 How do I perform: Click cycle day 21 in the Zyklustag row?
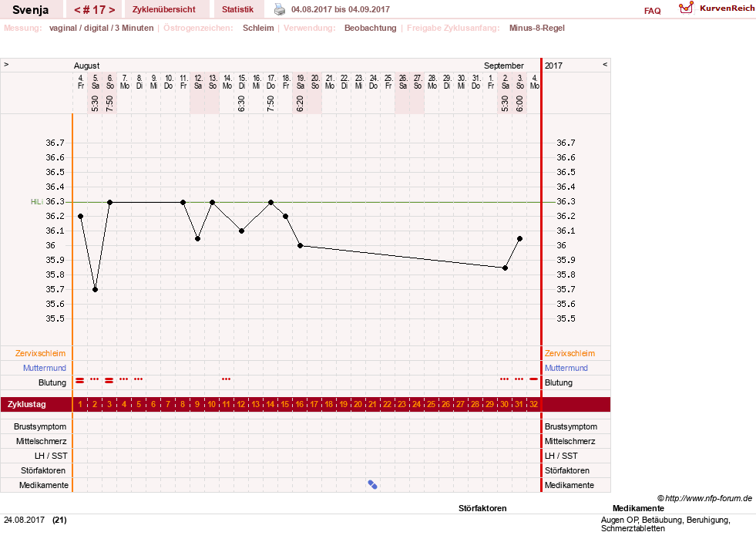(x=372, y=404)
